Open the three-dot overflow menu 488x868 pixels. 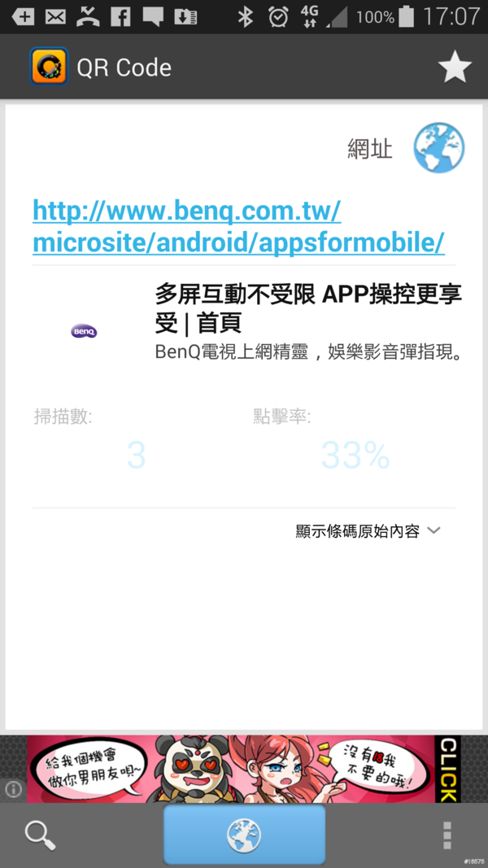(447, 835)
